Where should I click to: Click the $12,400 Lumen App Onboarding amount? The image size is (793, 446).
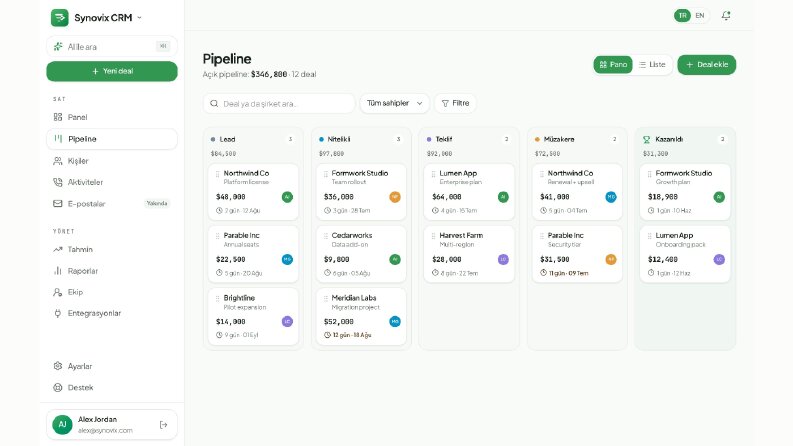(x=663, y=259)
